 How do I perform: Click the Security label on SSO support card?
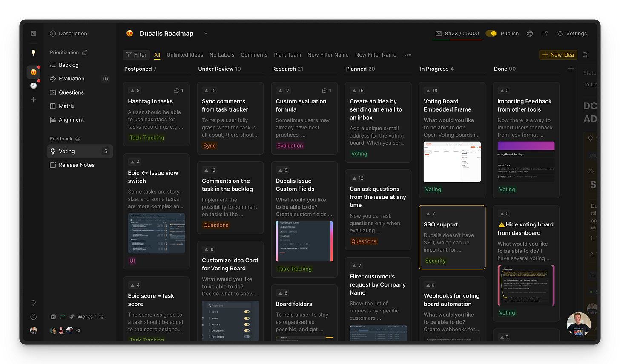435,261
